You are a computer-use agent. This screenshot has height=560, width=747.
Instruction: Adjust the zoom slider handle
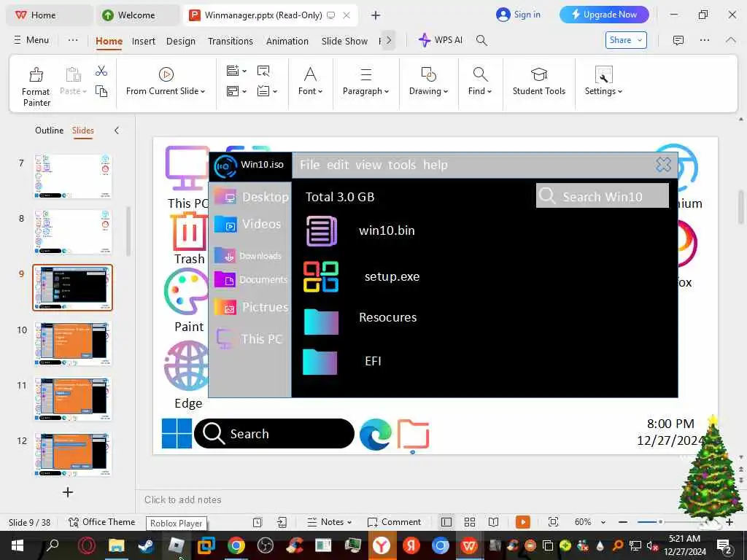click(x=660, y=522)
